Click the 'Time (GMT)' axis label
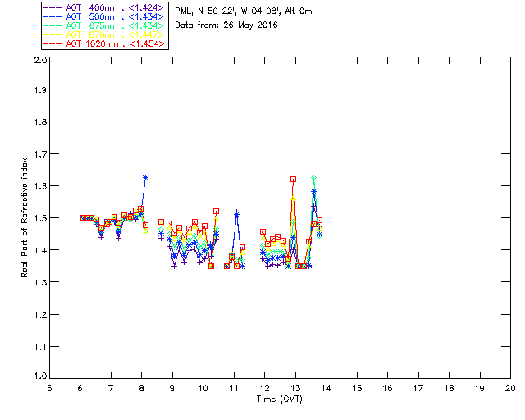525x420 pixels. pos(279,399)
